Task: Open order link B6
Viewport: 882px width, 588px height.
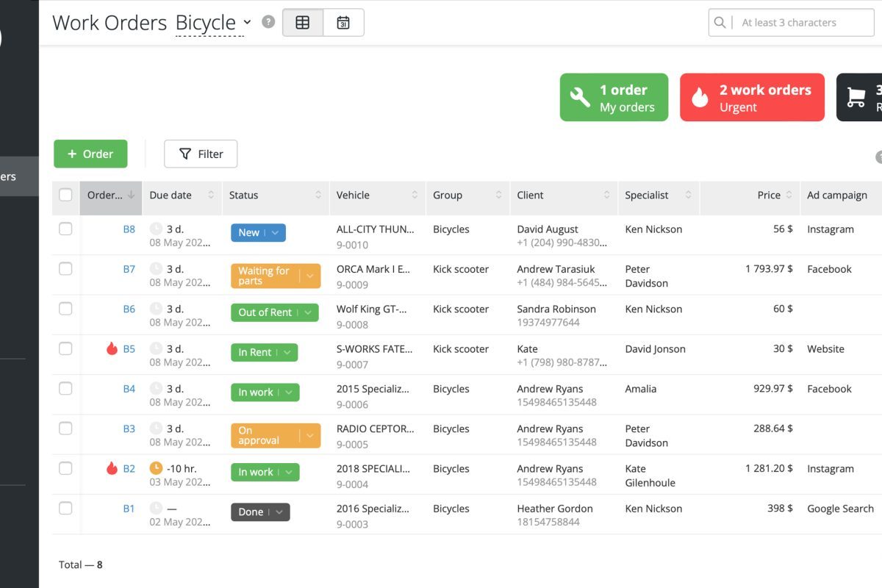Action: pyautogui.click(x=129, y=309)
